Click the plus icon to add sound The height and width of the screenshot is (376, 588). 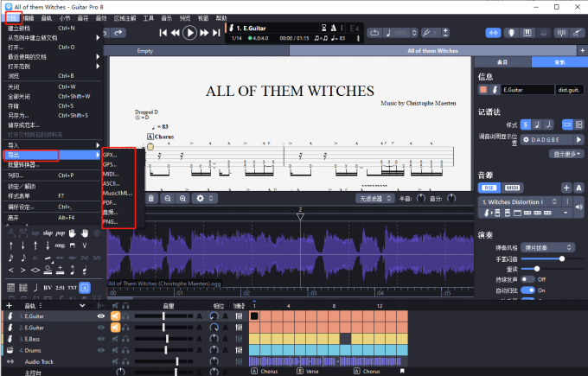[x=566, y=188]
